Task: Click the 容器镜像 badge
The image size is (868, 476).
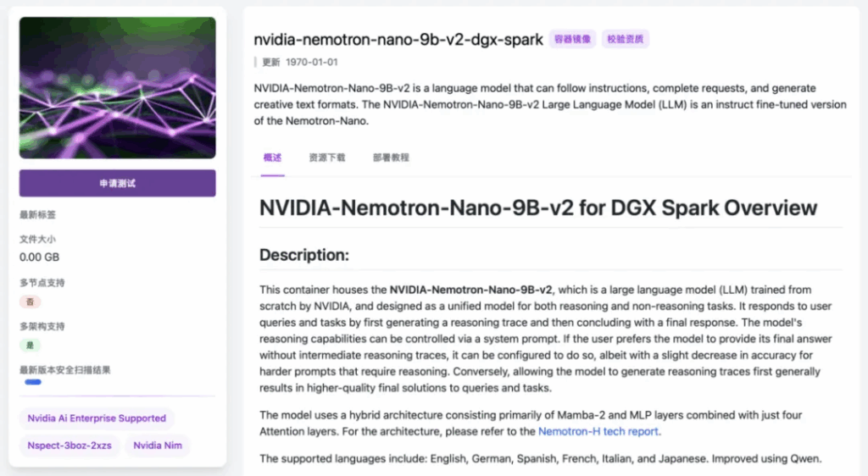Action: [x=572, y=39]
